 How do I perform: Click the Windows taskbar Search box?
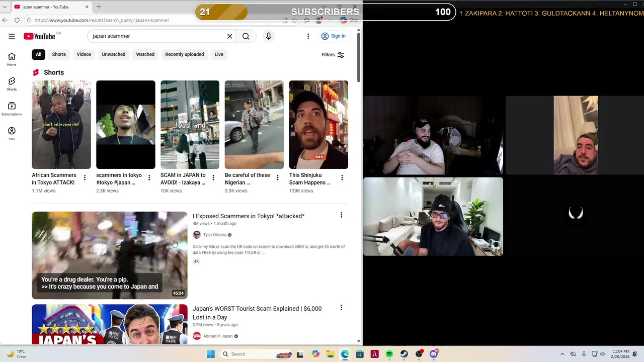click(256, 354)
